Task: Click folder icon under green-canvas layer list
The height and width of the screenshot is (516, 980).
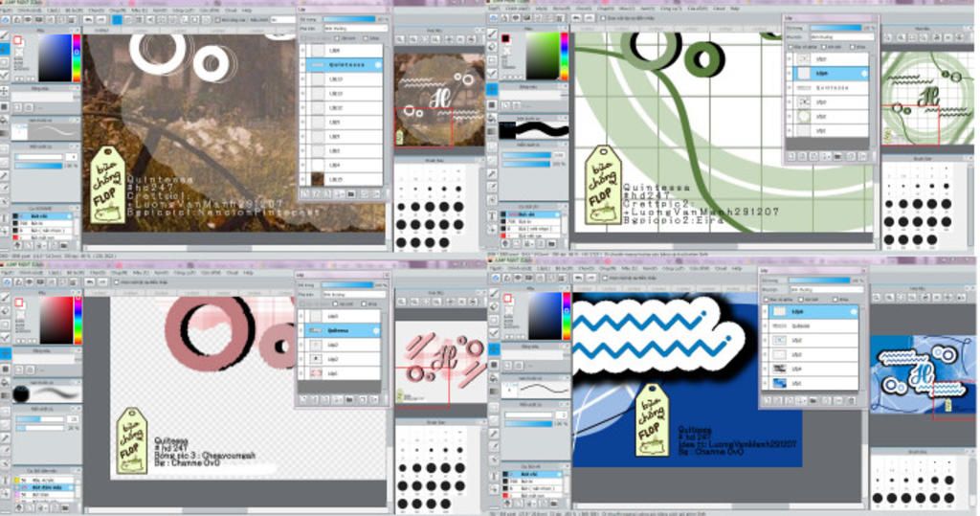Action: point(838,156)
